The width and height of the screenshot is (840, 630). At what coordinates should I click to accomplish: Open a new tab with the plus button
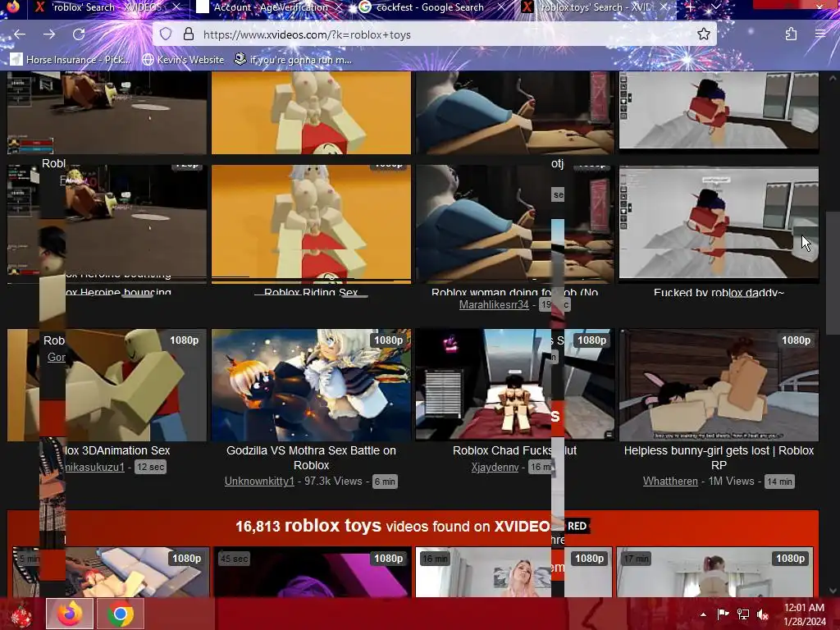690,7
